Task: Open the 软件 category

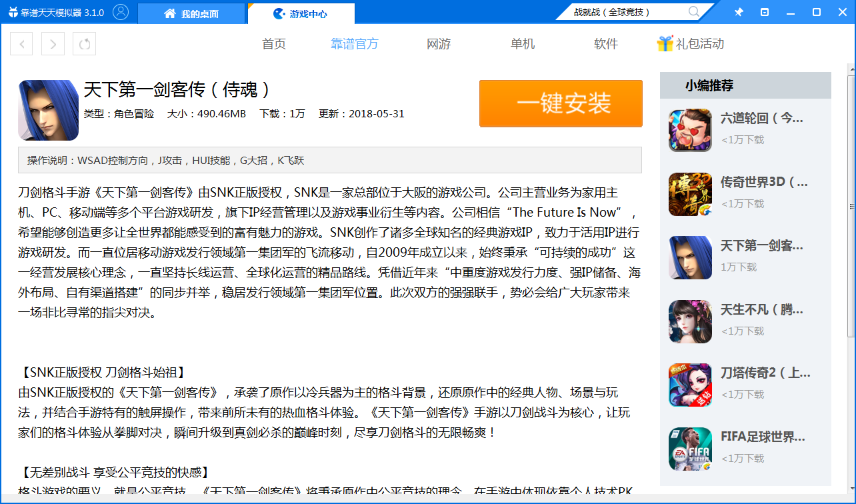Action: click(606, 44)
